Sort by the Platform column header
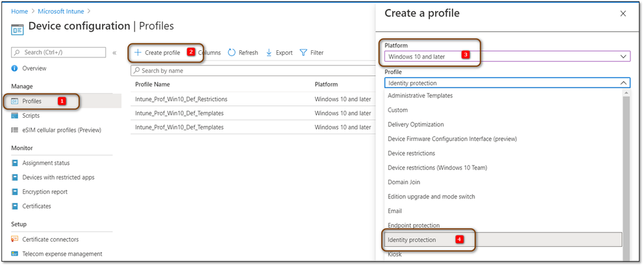This screenshot has width=644, height=266. 326,84
